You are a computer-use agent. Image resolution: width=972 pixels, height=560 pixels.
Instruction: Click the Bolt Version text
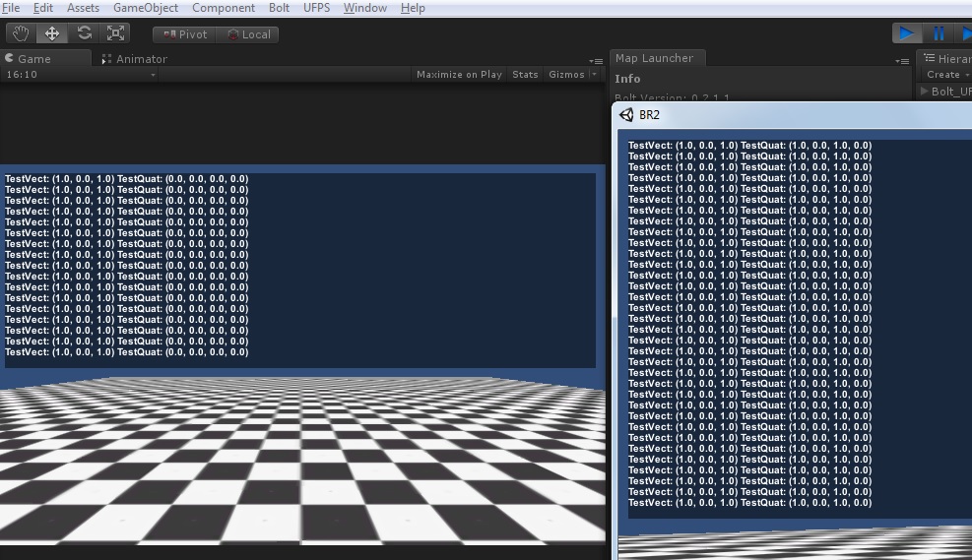click(672, 97)
